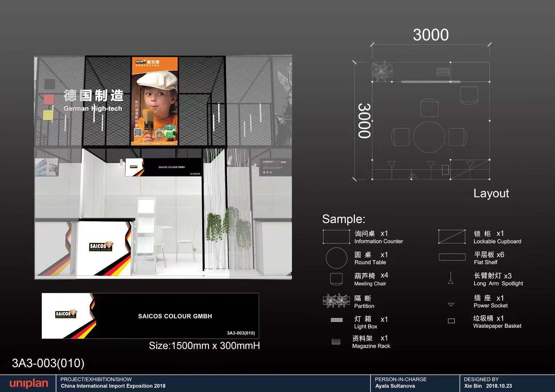Click the Magazine Rack legend symbol
The image size is (555, 392).
click(336, 342)
